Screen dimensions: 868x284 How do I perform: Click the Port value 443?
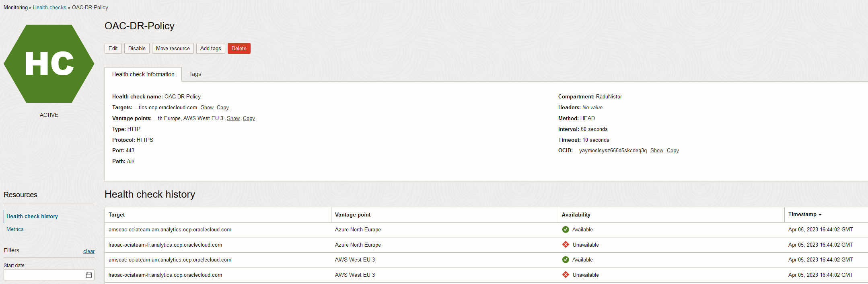130,151
